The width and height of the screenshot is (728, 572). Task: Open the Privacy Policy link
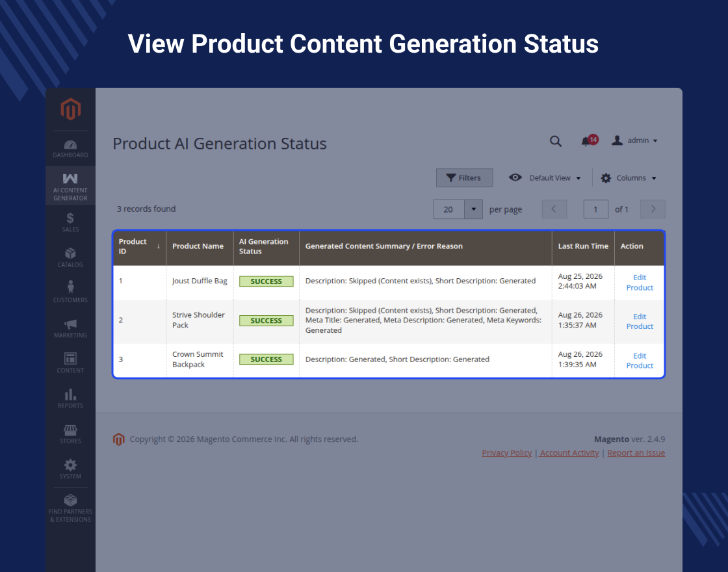tap(506, 452)
